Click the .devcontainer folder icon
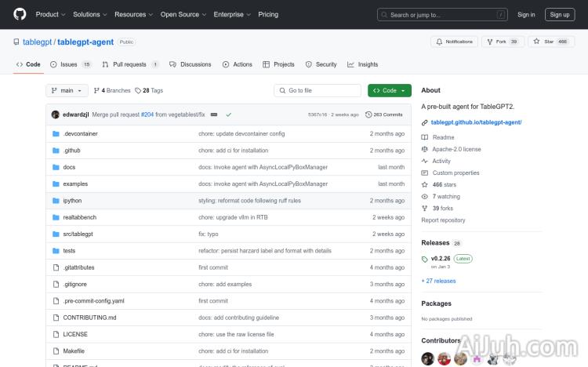Viewport: 588px width, 367px height. tap(56, 133)
